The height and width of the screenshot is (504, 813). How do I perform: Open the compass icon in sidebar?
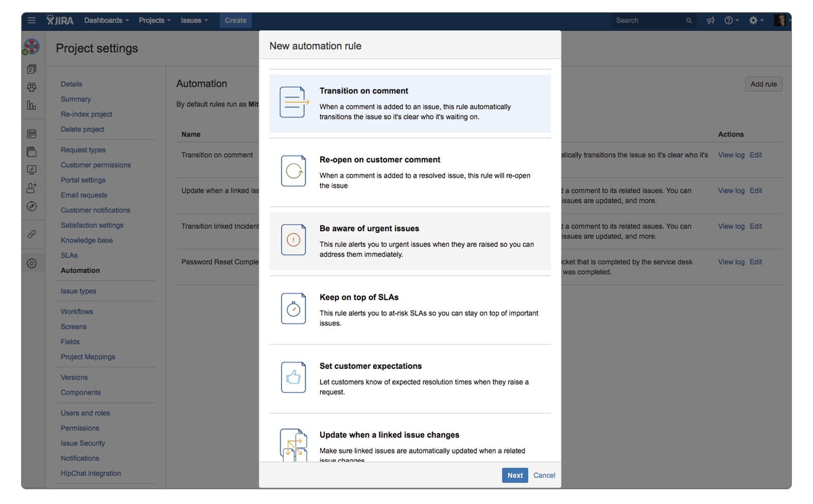click(32, 206)
